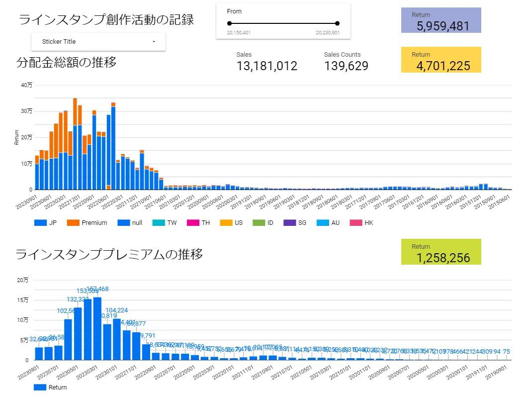Click the 20180301 x-axis label in top chart
The width and height of the screenshot is (532, 398).
click(342, 202)
